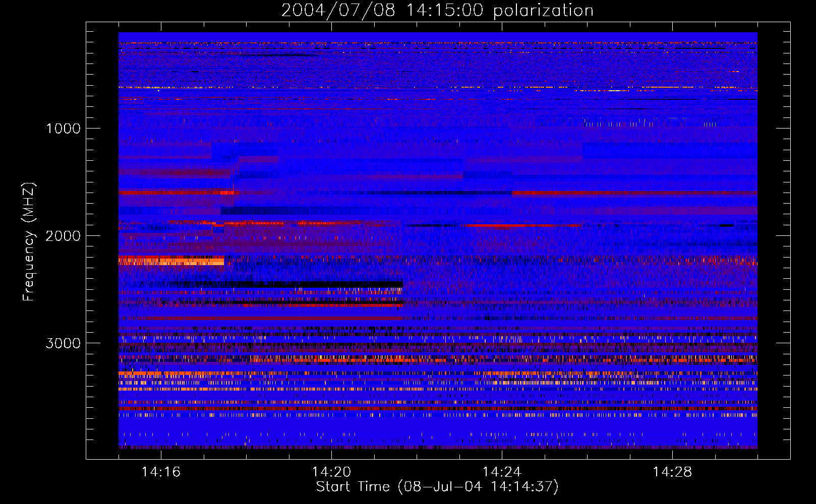
Task: Click the 1000 frequency tick label
Action: click(63, 129)
